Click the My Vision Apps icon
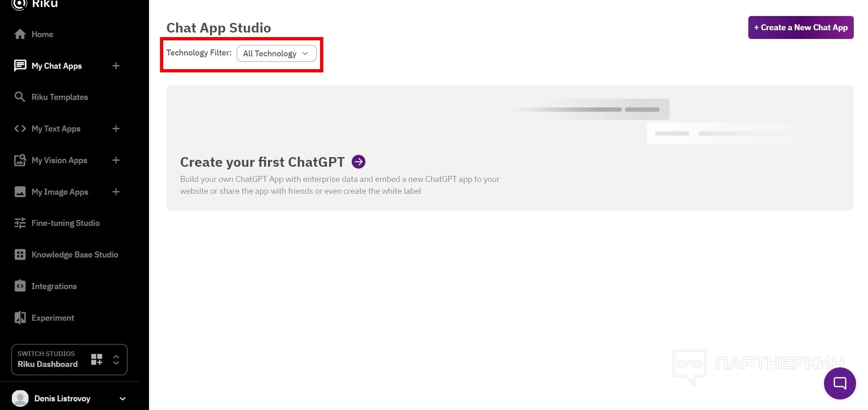Screen dimensions: 868x410 (20, 160)
